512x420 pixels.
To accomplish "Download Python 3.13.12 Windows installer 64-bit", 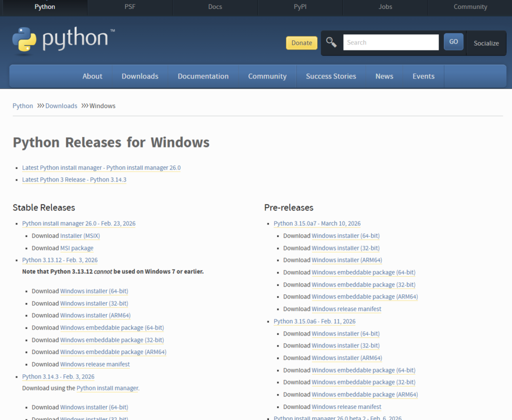I will tap(94, 291).
